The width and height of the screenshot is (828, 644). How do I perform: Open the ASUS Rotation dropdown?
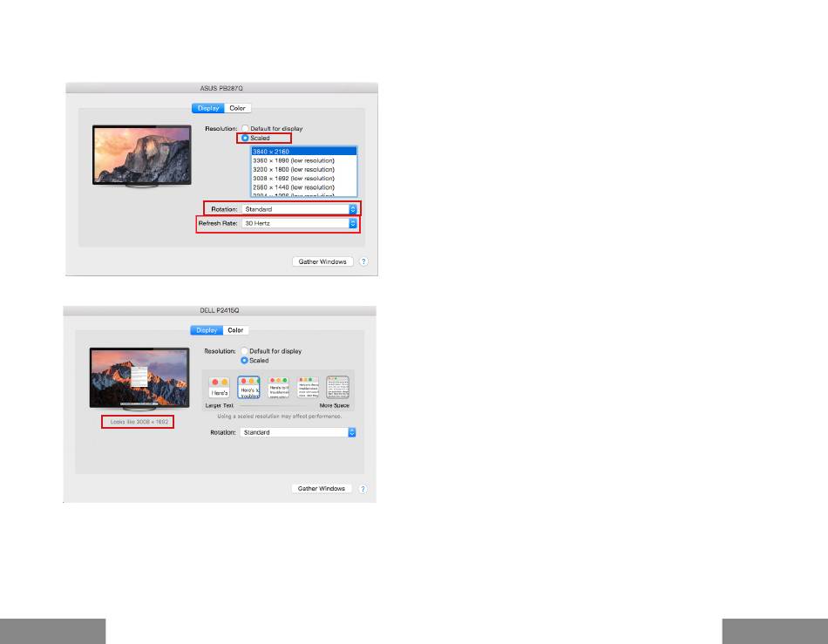coord(300,209)
